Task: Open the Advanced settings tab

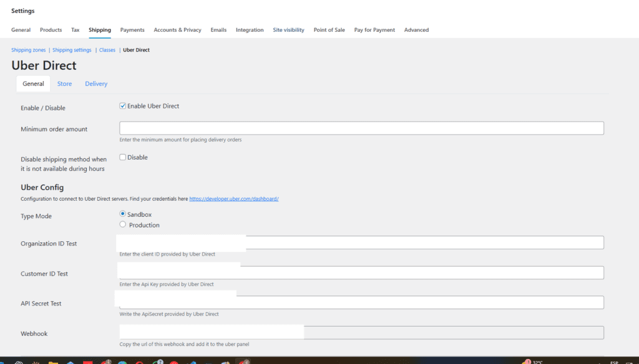Action: click(416, 30)
